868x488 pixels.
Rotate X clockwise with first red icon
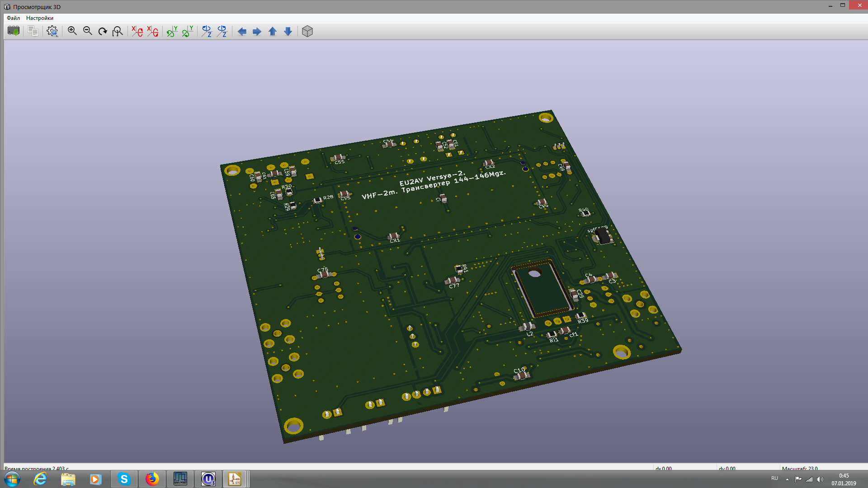(x=137, y=31)
